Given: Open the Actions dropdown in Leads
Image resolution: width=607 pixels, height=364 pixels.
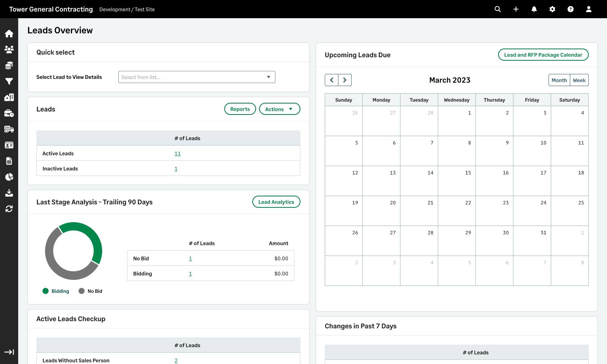Looking at the screenshot, I should pyautogui.click(x=279, y=109).
